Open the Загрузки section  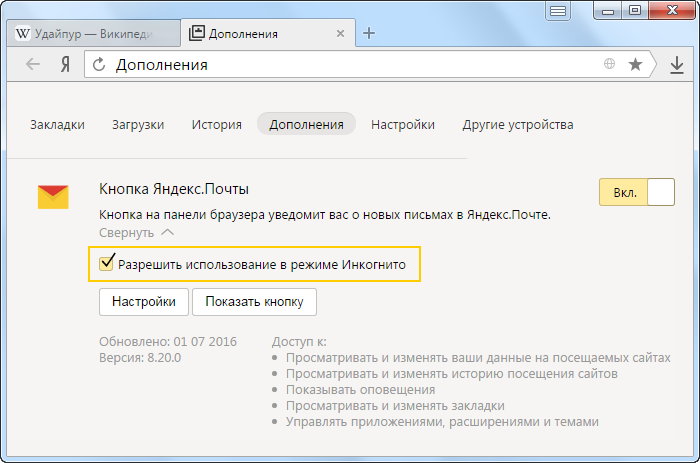pyautogui.click(x=138, y=125)
